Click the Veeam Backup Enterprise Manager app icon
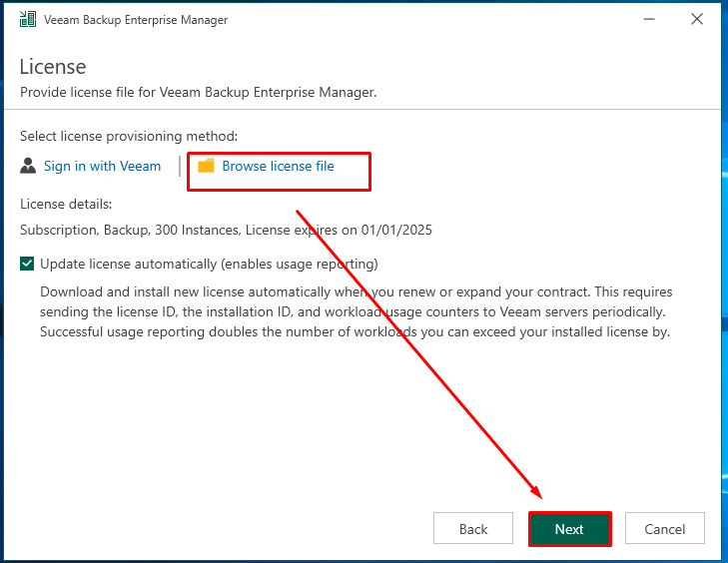728x563 pixels. (x=28, y=20)
